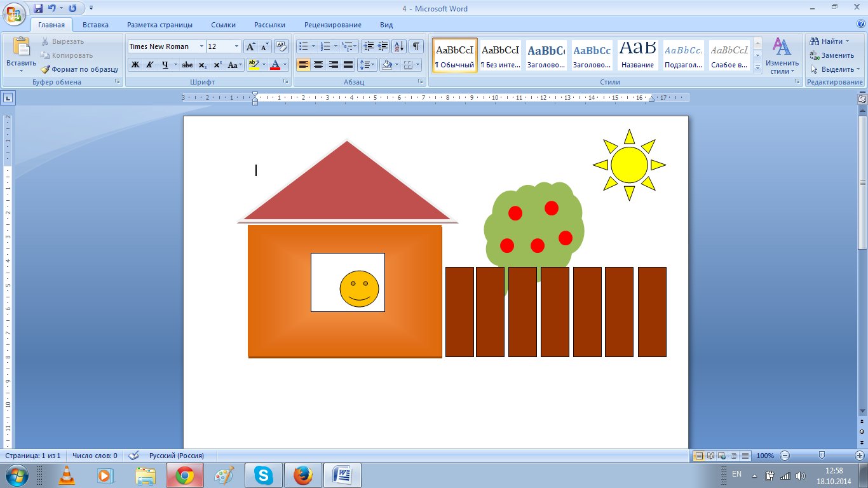Open the line spacing dropdown
Screen dimensions: 868x488
tap(368, 65)
